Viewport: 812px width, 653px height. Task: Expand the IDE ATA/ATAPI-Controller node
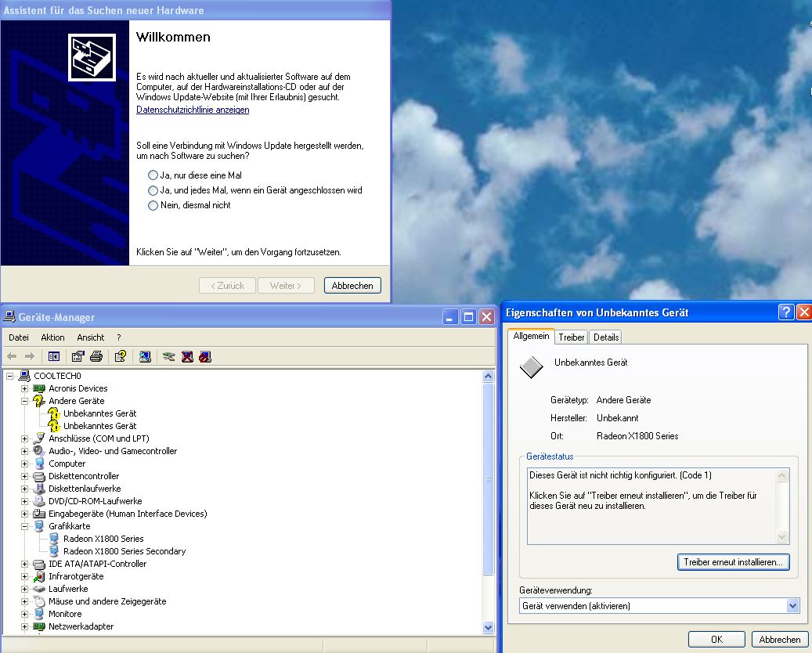coord(24,564)
